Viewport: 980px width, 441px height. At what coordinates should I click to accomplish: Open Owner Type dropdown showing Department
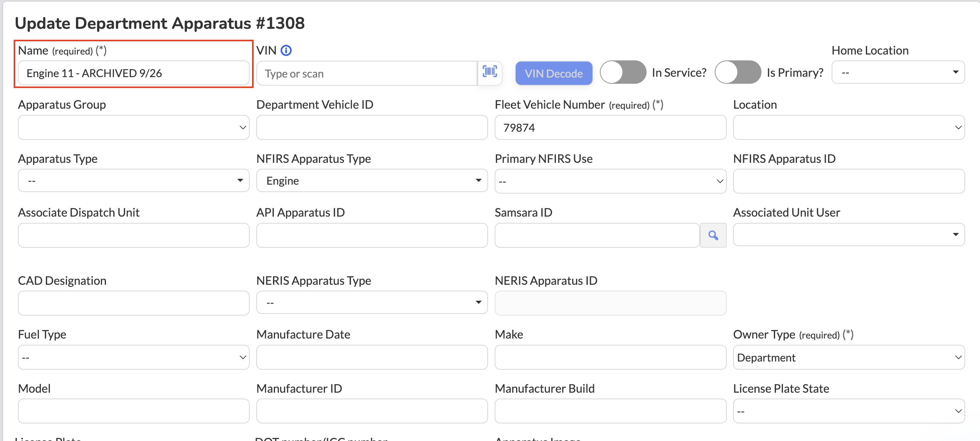point(849,357)
